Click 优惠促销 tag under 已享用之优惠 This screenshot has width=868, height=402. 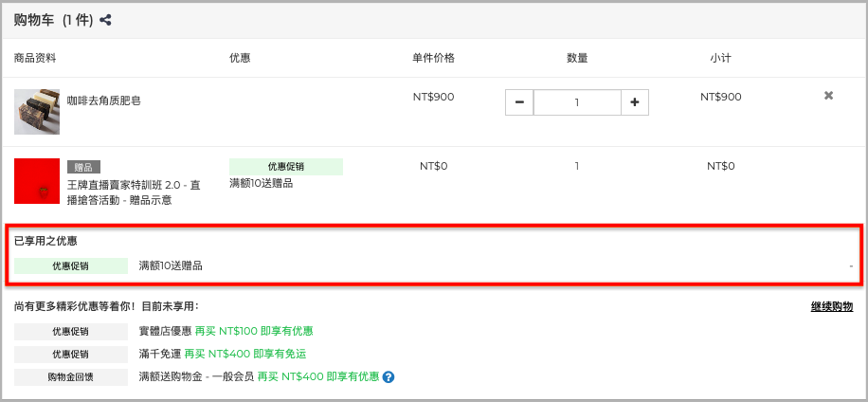[71, 265]
